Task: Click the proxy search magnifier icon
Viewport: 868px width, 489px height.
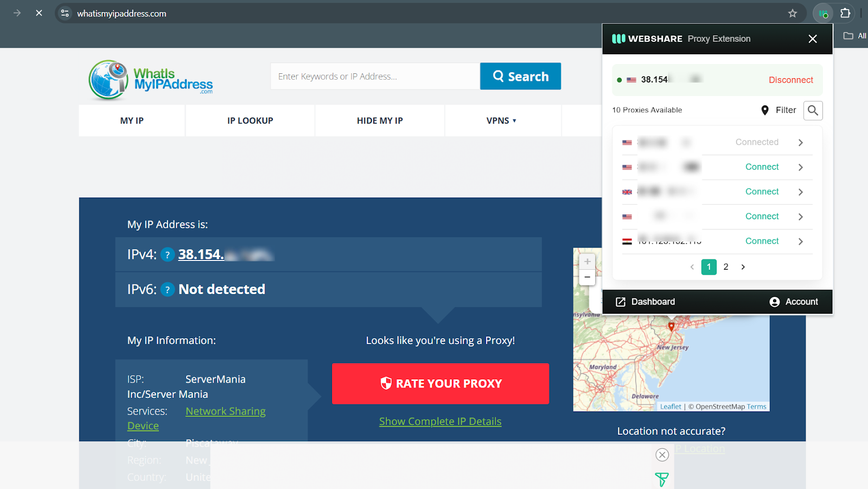Action: [x=813, y=110]
